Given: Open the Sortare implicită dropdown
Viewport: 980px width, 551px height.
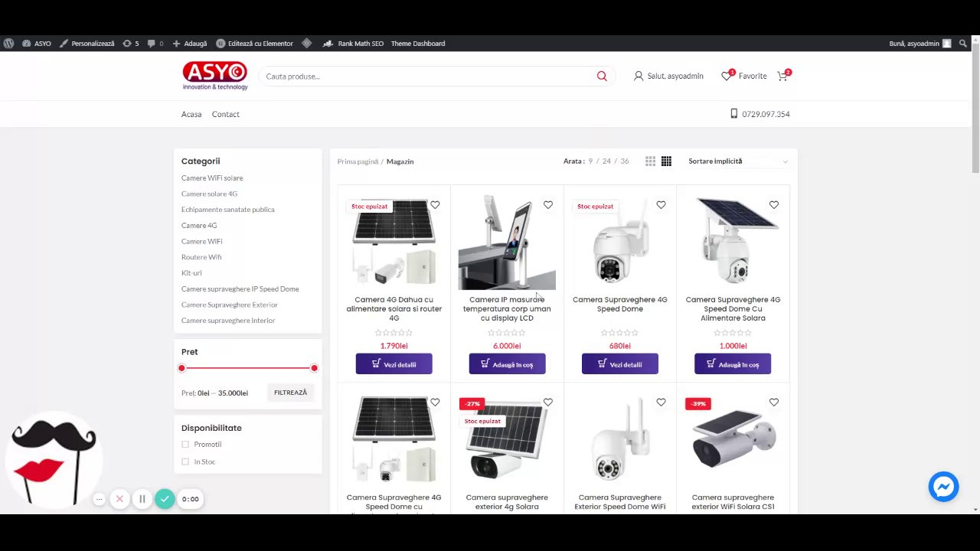Looking at the screenshot, I should 737,161.
